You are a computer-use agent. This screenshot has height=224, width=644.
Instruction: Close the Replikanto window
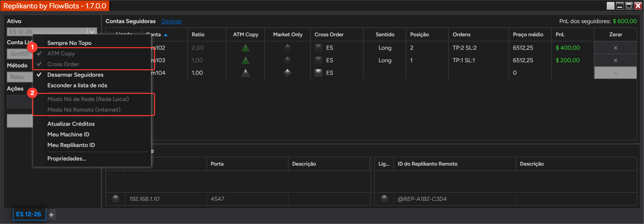638,6
